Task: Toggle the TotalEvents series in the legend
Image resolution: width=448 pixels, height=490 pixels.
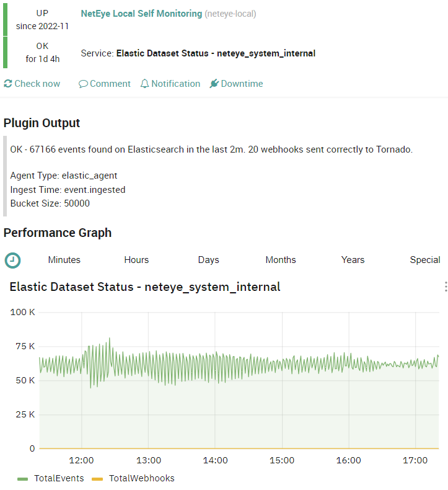Action: pos(59,478)
